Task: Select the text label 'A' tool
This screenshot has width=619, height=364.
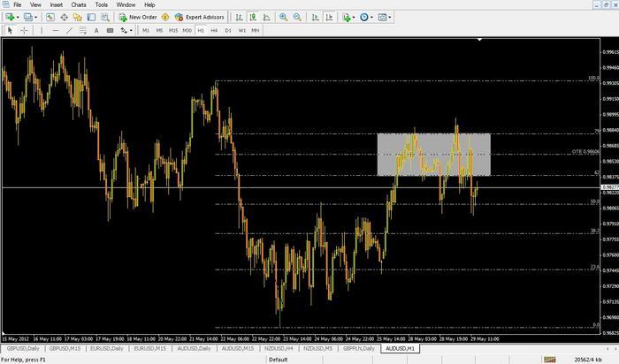Action: point(97,30)
